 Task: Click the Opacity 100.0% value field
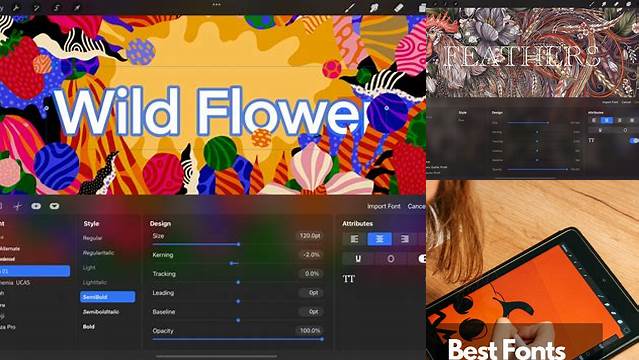(310, 331)
